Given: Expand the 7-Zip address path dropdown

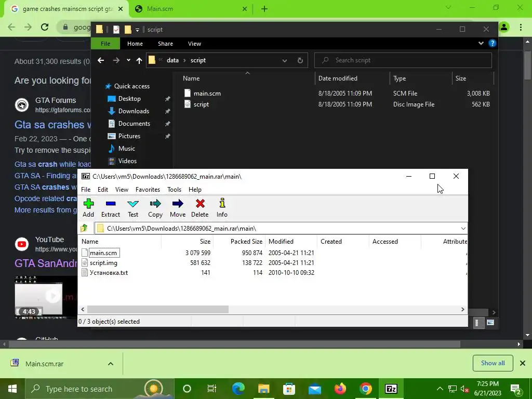Looking at the screenshot, I should 463,229.
